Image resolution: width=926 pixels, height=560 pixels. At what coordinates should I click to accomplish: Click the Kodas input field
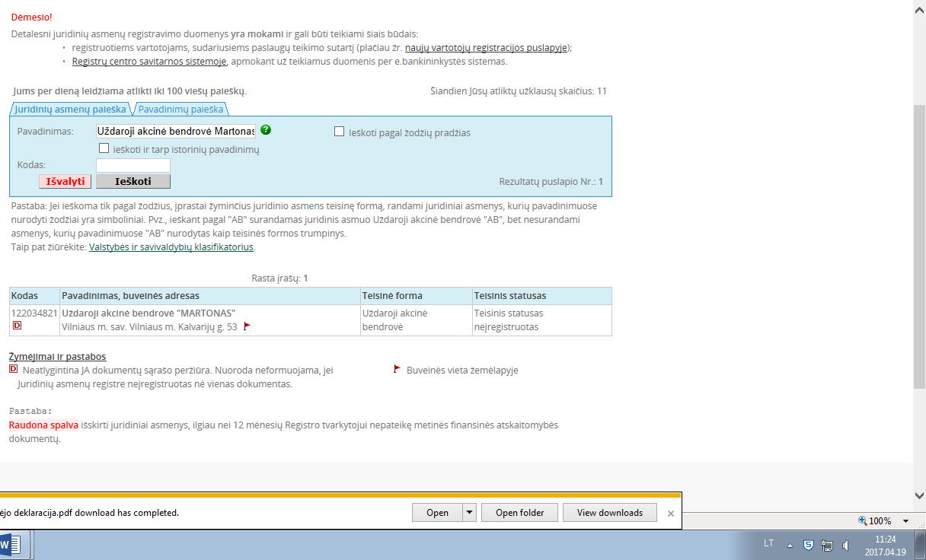click(x=133, y=165)
